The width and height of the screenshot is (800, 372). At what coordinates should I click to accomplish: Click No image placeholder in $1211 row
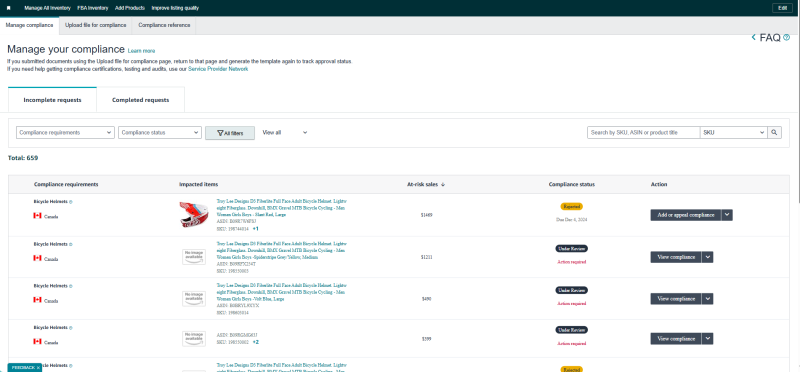194,257
